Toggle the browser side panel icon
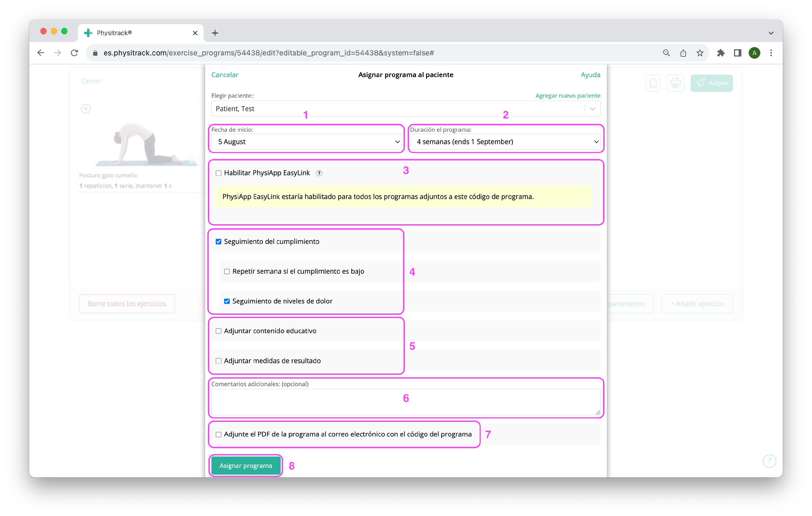The width and height of the screenshot is (812, 516). pyautogui.click(x=738, y=53)
